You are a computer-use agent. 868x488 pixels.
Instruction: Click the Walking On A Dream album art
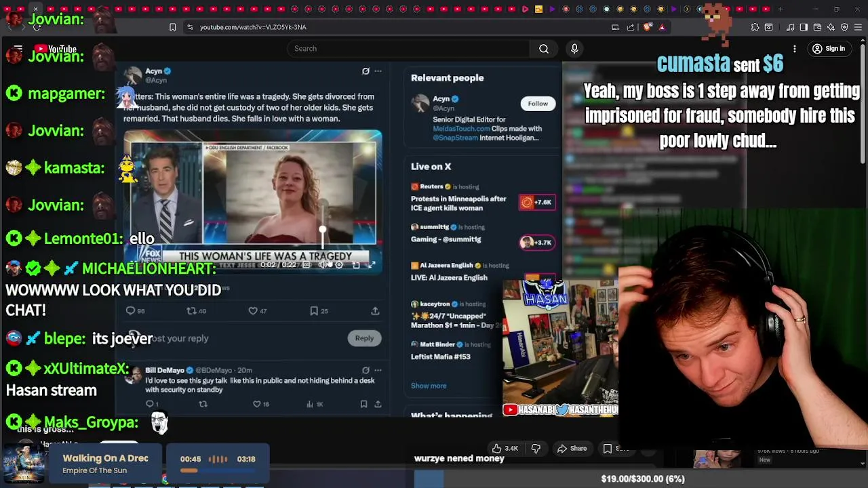24,464
